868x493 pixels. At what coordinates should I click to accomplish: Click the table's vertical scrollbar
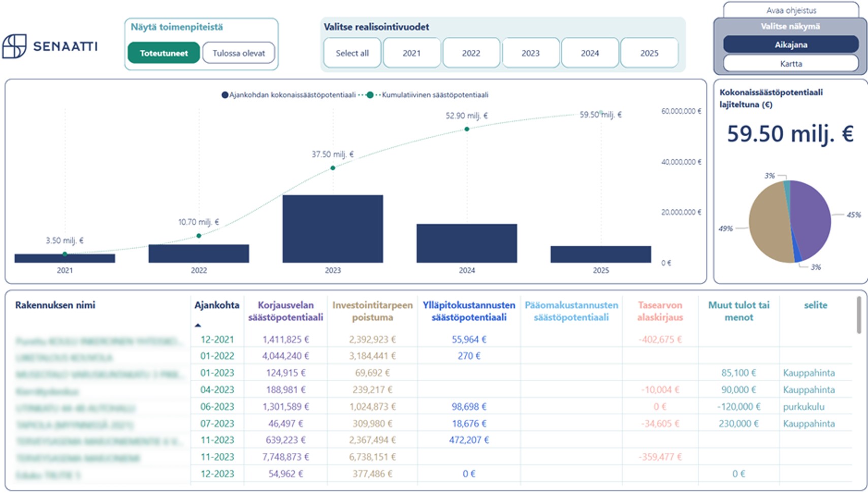pyautogui.click(x=859, y=315)
